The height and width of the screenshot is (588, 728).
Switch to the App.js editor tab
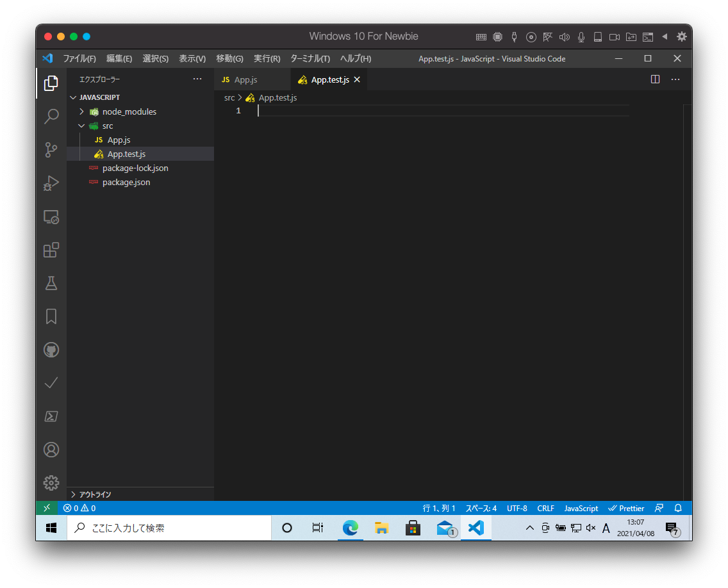(252, 80)
